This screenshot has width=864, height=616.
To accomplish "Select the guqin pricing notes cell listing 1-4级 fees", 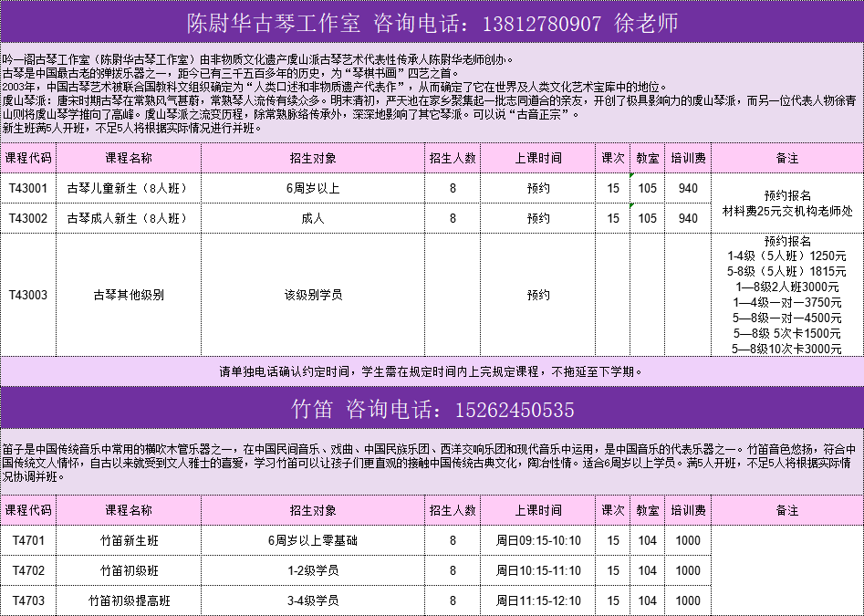I will pos(786,296).
